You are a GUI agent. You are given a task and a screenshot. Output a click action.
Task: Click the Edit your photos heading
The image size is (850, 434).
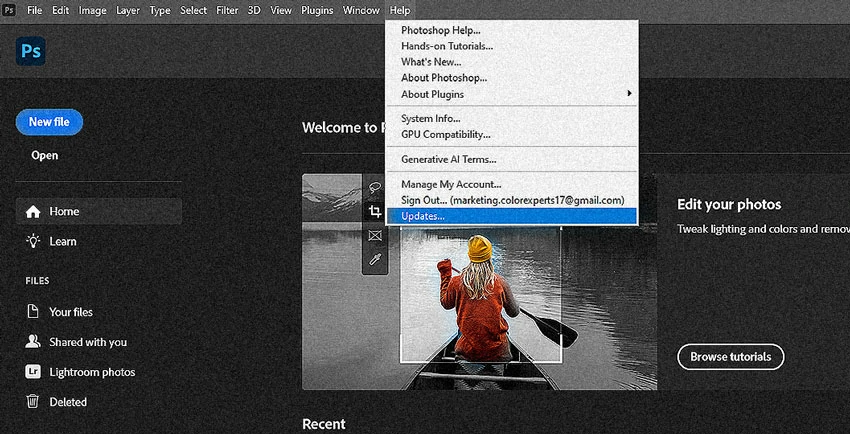coord(729,204)
